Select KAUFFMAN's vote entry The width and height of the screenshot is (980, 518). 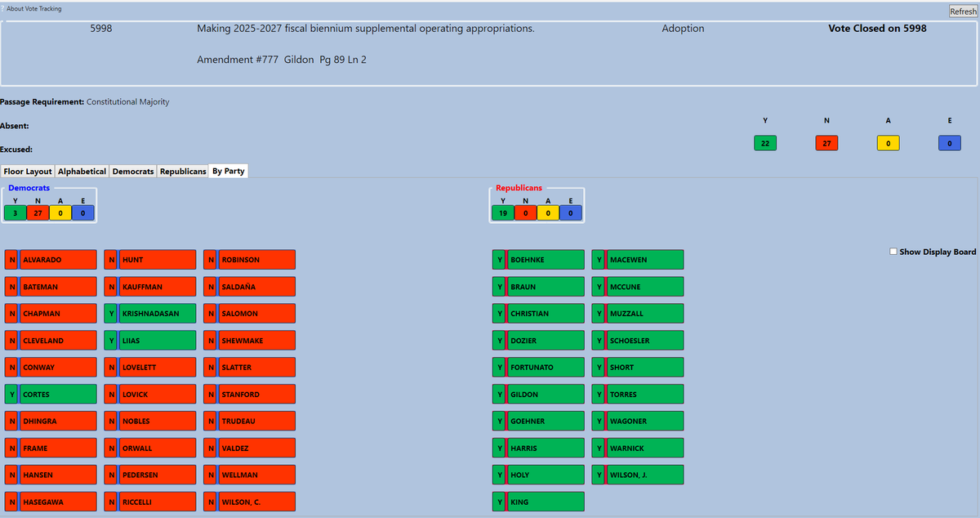tap(150, 287)
